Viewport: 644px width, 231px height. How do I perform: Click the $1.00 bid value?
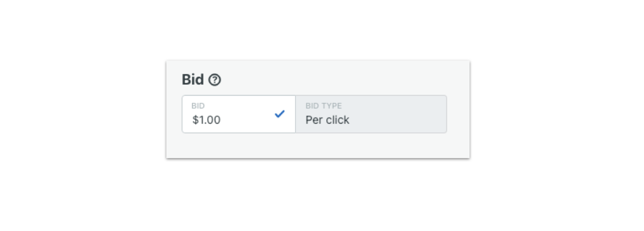pyautogui.click(x=206, y=120)
